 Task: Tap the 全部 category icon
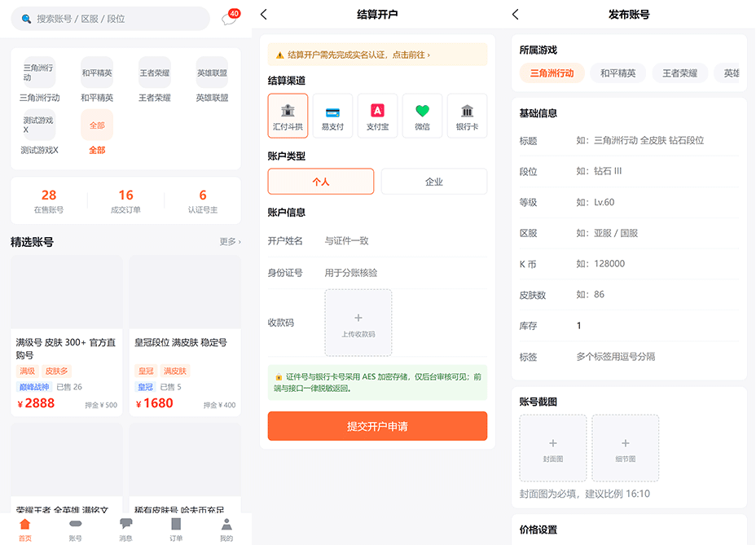coord(97,125)
